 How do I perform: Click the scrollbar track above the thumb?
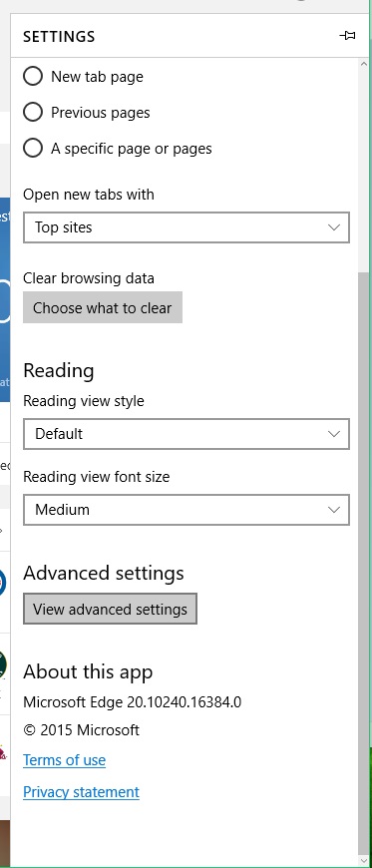point(364,172)
